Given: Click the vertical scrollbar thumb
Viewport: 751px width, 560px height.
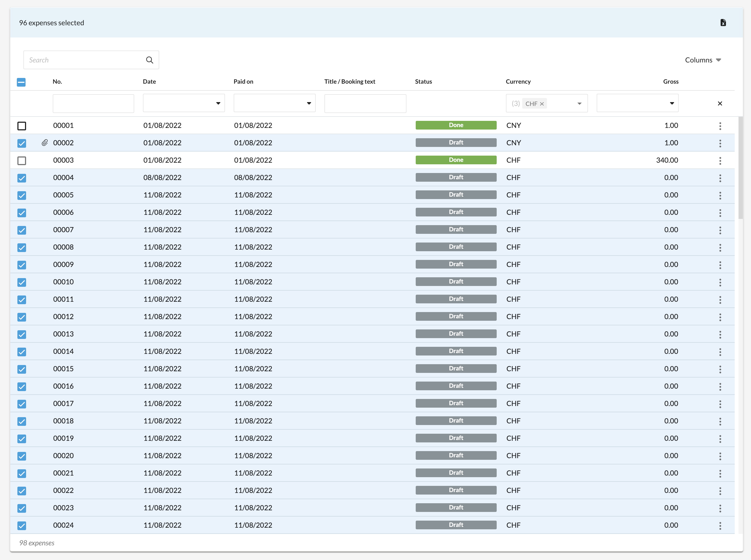Looking at the screenshot, I should pyautogui.click(x=740, y=168).
